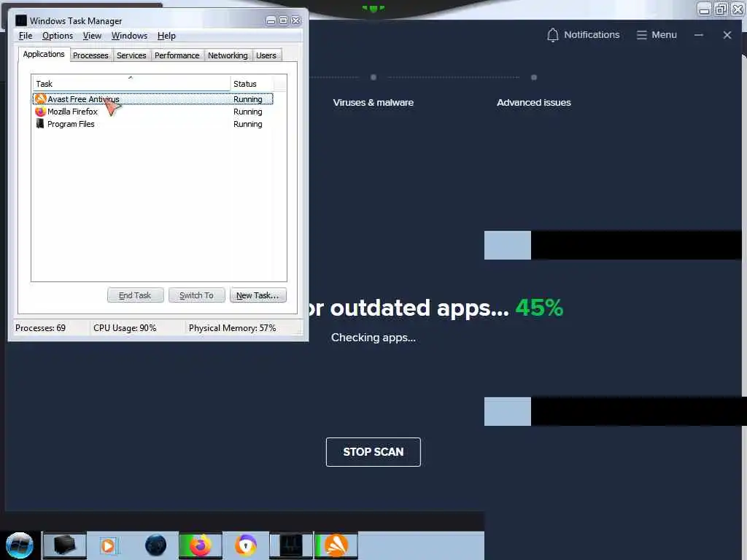Screen dimensions: 747x560
Task: Switch to the Networking tab
Action: 228,55
